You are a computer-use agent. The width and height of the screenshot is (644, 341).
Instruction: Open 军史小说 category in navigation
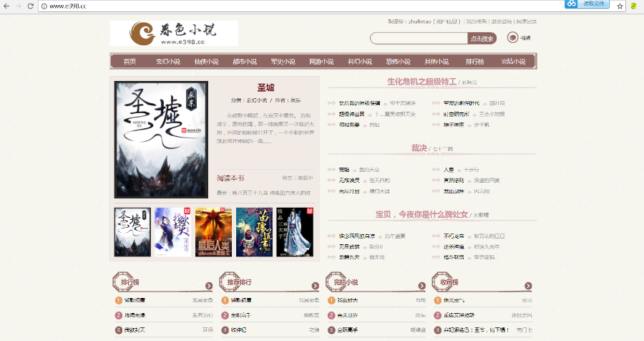(283, 62)
